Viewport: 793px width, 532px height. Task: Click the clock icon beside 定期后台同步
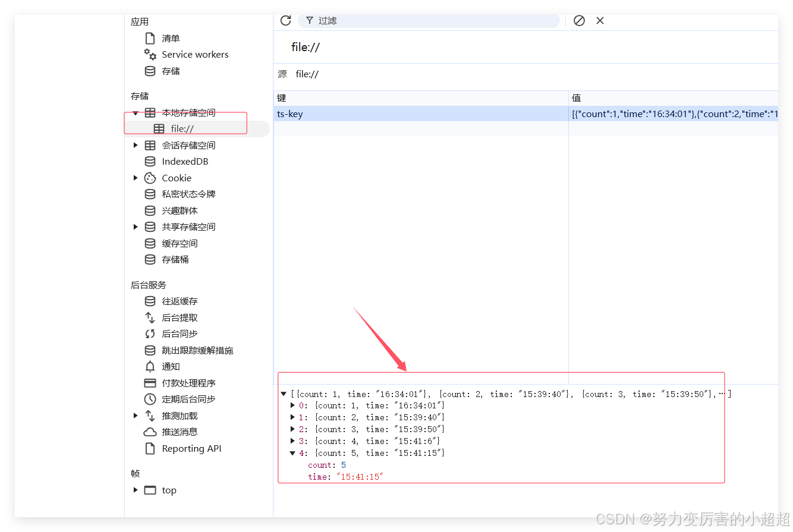(x=150, y=399)
